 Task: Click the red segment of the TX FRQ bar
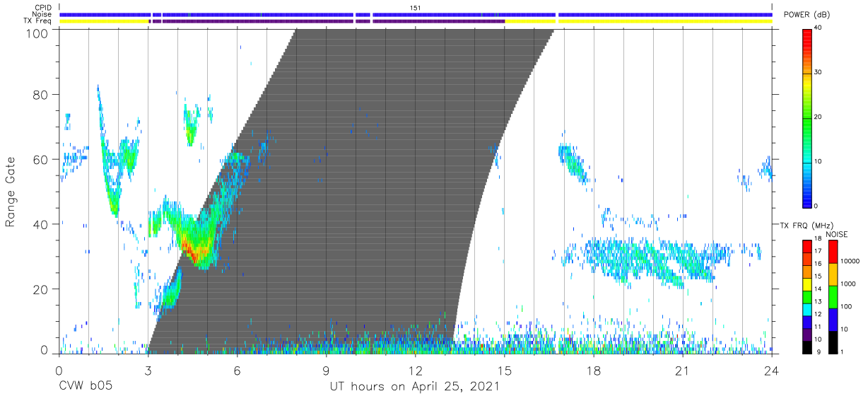pos(807,247)
